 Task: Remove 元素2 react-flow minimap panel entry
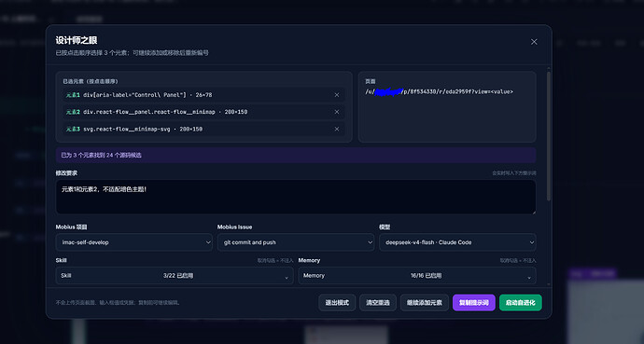[337, 112]
